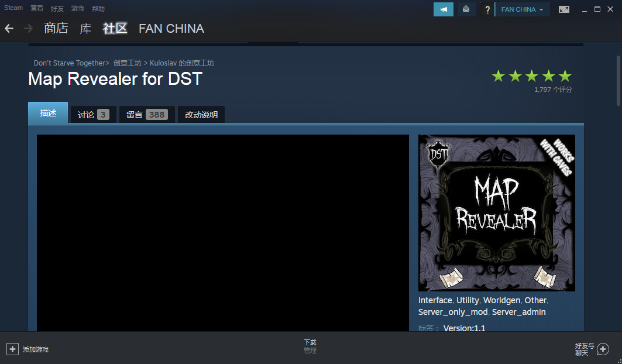Screen dimensions: 622x364
Task: Go back with the left arrow
Action: [x=9, y=29]
